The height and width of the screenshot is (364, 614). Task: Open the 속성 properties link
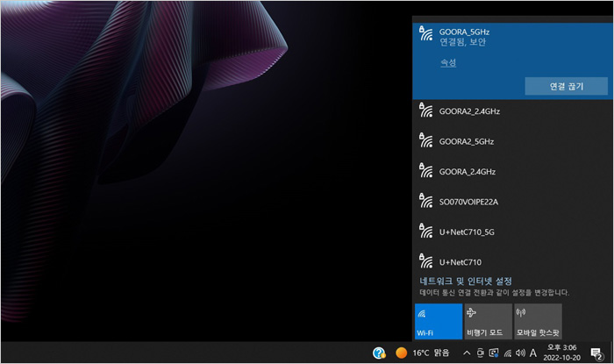[x=448, y=62]
